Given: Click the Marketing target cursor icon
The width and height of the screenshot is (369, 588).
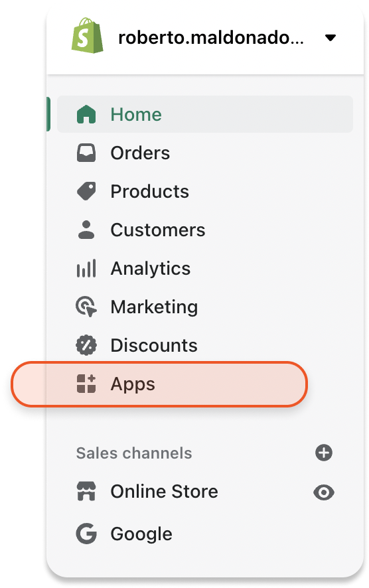Looking at the screenshot, I should click(x=86, y=307).
